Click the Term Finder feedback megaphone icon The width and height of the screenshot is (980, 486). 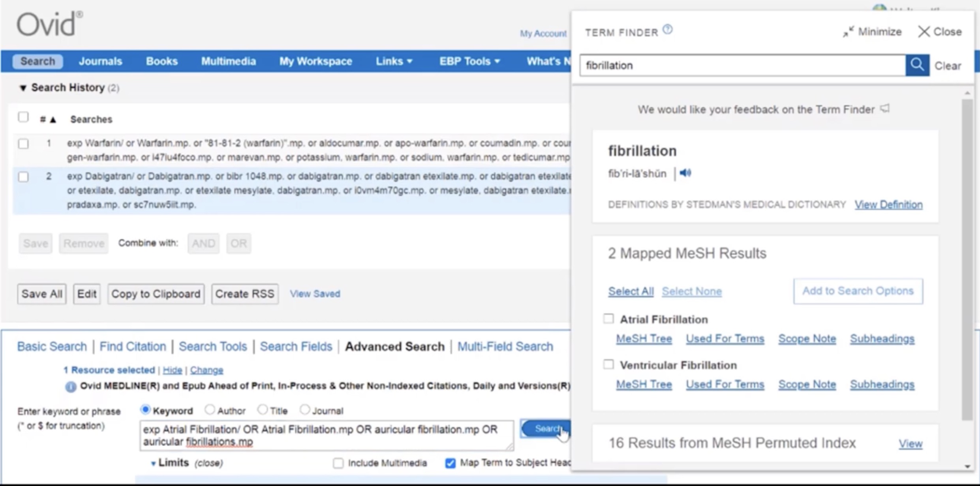pos(885,108)
